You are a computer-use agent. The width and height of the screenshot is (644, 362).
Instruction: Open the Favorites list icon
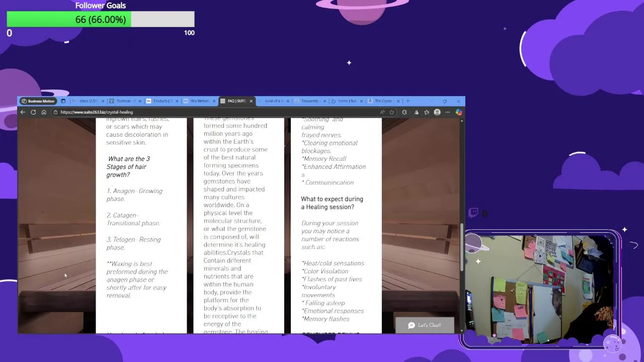[427, 112]
